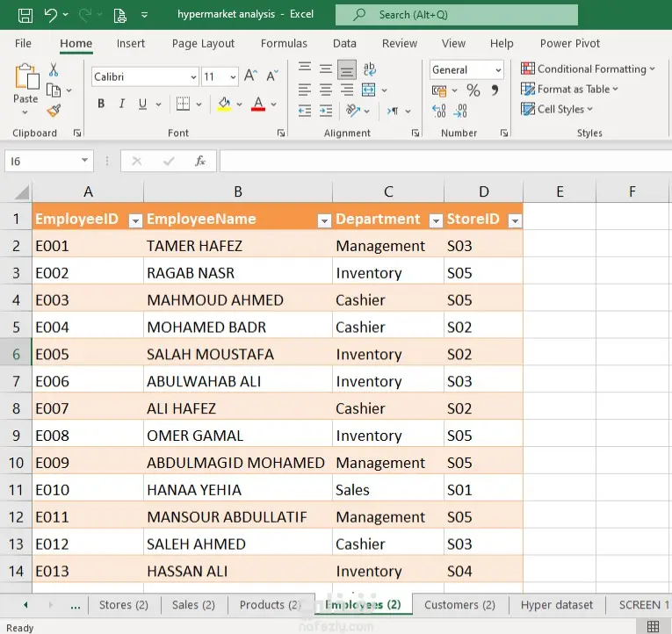
Task: Click the Comma Style icon
Action: (x=495, y=90)
